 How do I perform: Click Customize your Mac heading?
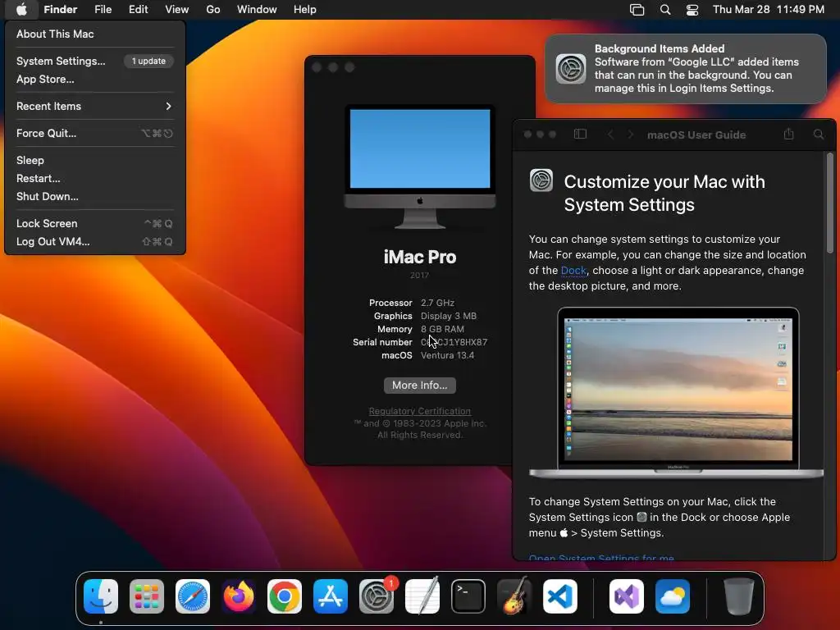(x=664, y=193)
